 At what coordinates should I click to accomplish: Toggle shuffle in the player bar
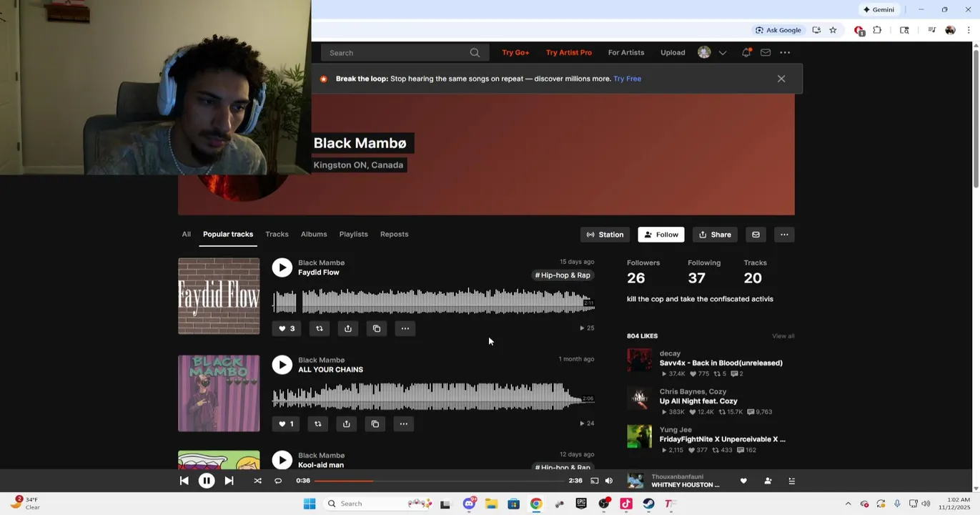pos(257,481)
